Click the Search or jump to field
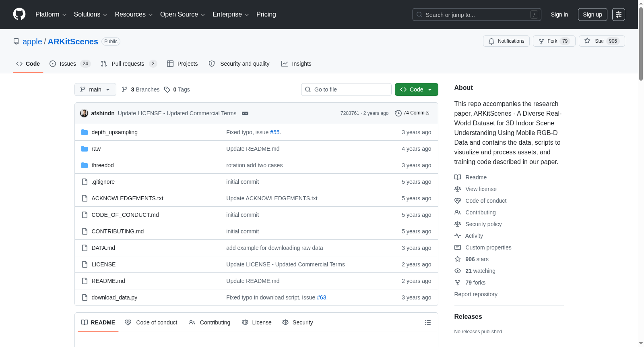This screenshot has height=347, width=644. click(x=477, y=15)
